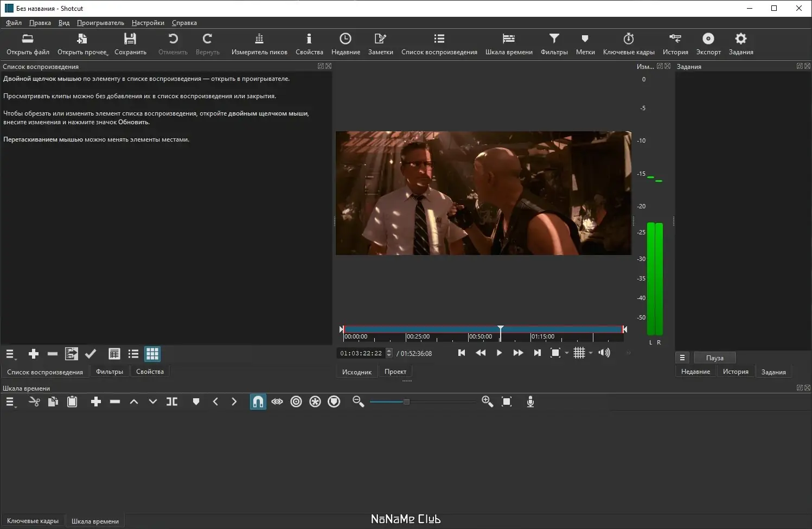Click the timecode field showing 01:03:22:22
The image size is (812, 529).
click(361, 353)
